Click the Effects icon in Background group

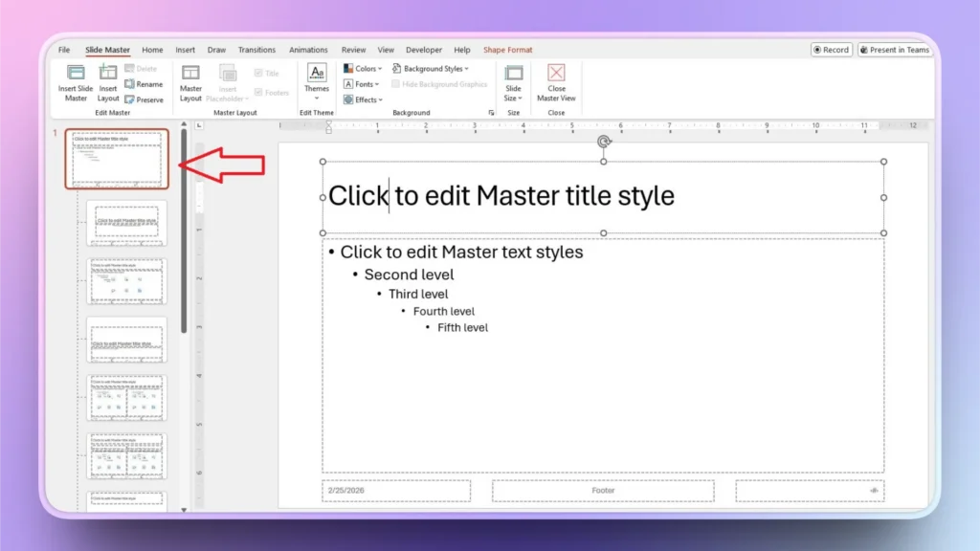[363, 99]
